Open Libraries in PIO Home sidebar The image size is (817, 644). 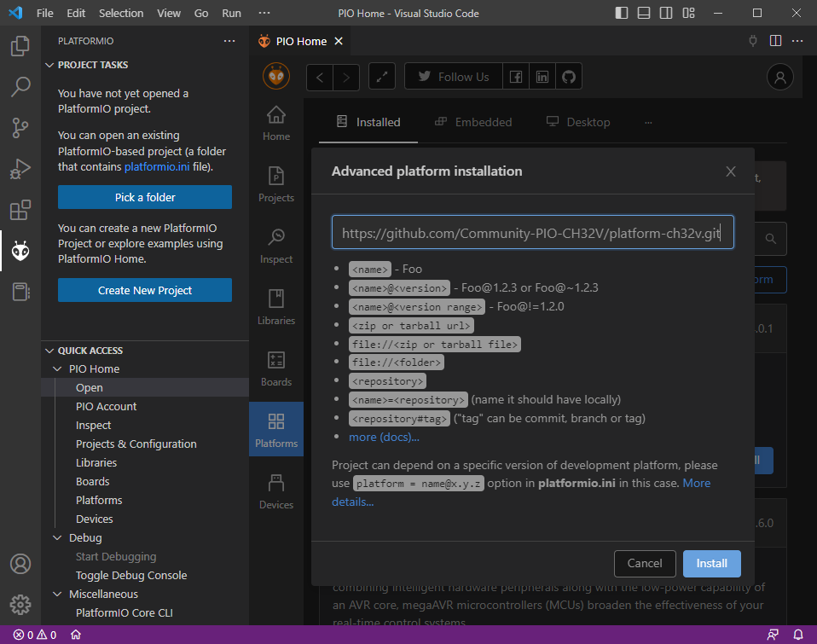click(x=276, y=307)
